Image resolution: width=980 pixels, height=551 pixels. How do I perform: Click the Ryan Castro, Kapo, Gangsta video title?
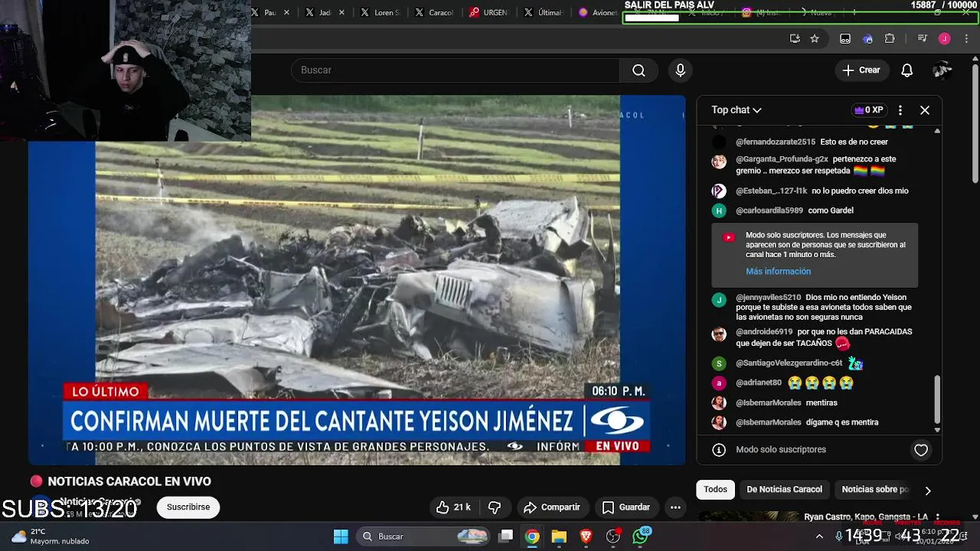point(866,517)
